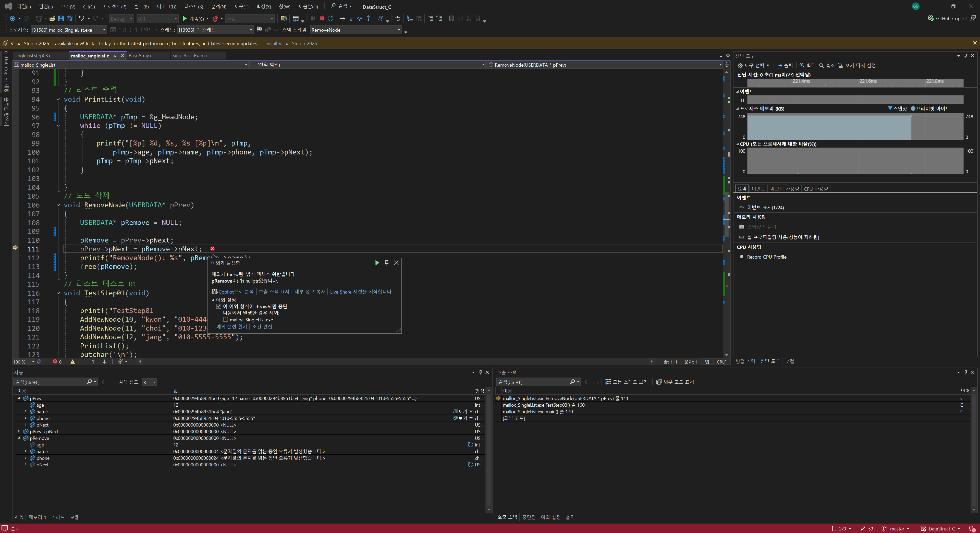Screen dimensions: 980x533
Task: Stop debugging with the red square
Action: 322,18
